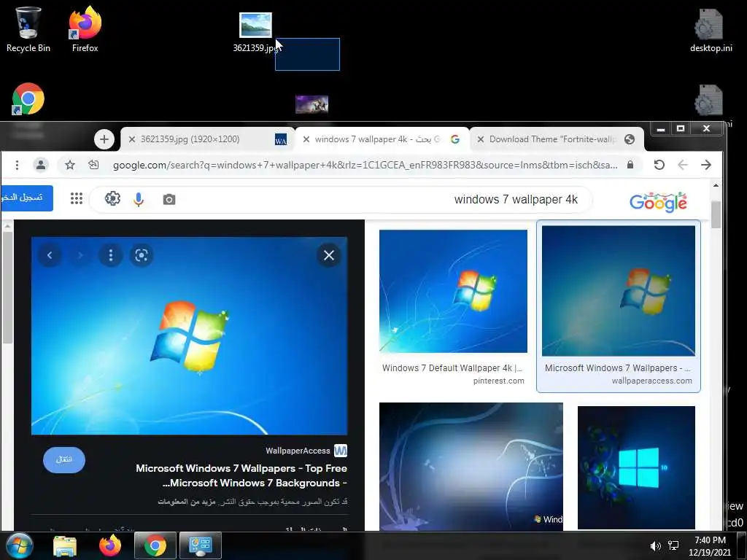Viewport: 747px width, 560px height.
Task: Close the 3621359.jpg tab
Action: (x=132, y=139)
